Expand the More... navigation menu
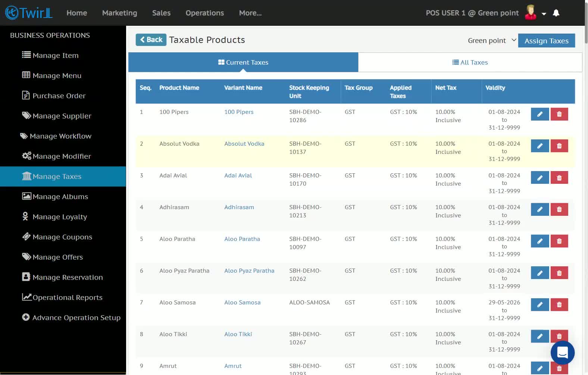The height and width of the screenshot is (375, 588). pyautogui.click(x=250, y=13)
